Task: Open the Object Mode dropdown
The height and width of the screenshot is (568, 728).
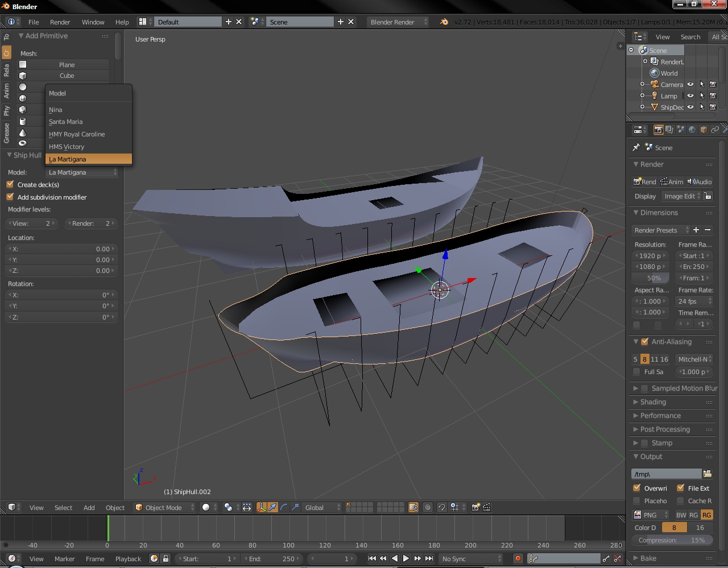Action: (164, 507)
